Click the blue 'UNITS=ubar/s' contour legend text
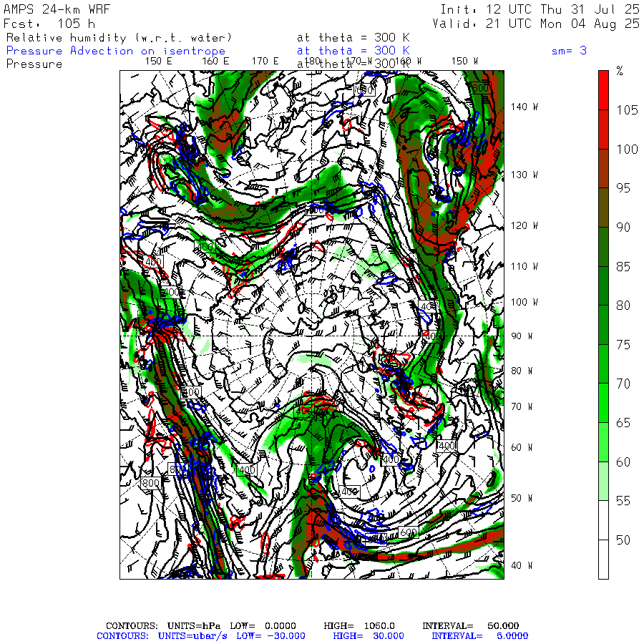Image resolution: width=644 pixels, height=644 pixels. 192,636
